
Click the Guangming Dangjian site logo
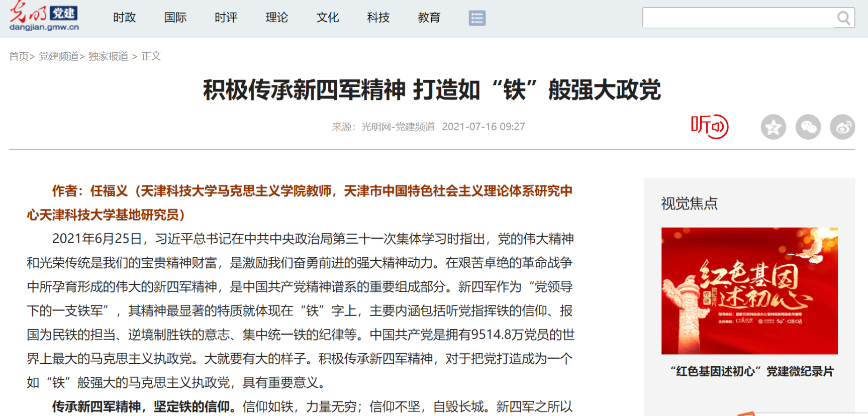pyautogui.click(x=44, y=17)
